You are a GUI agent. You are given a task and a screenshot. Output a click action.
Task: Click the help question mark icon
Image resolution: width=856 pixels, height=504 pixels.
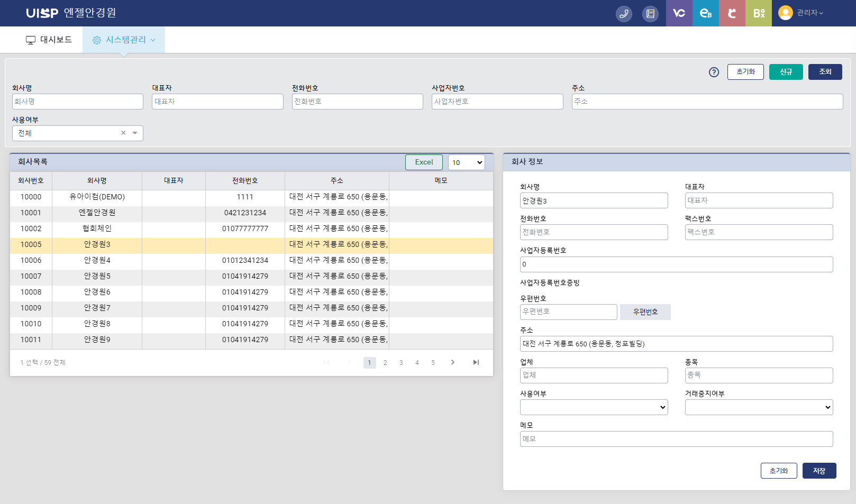(714, 72)
